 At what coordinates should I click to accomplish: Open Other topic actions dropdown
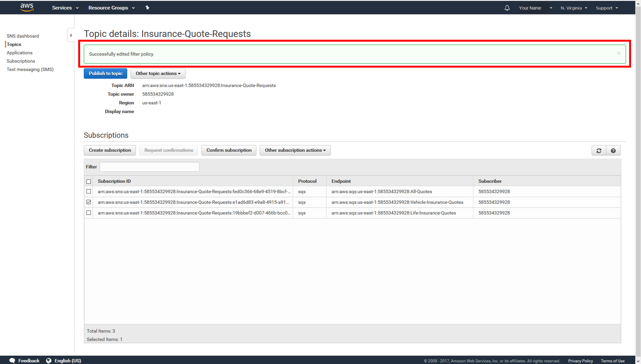(x=158, y=73)
